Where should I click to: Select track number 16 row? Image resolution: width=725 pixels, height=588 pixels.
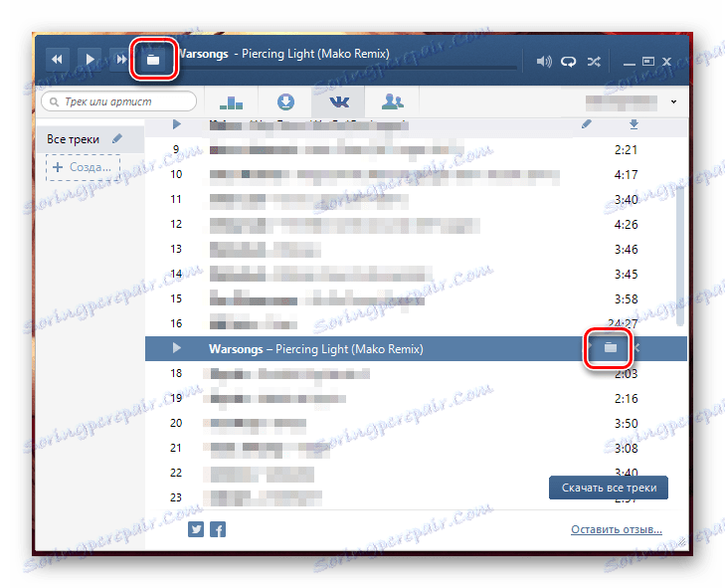pyautogui.click(x=416, y=323)
